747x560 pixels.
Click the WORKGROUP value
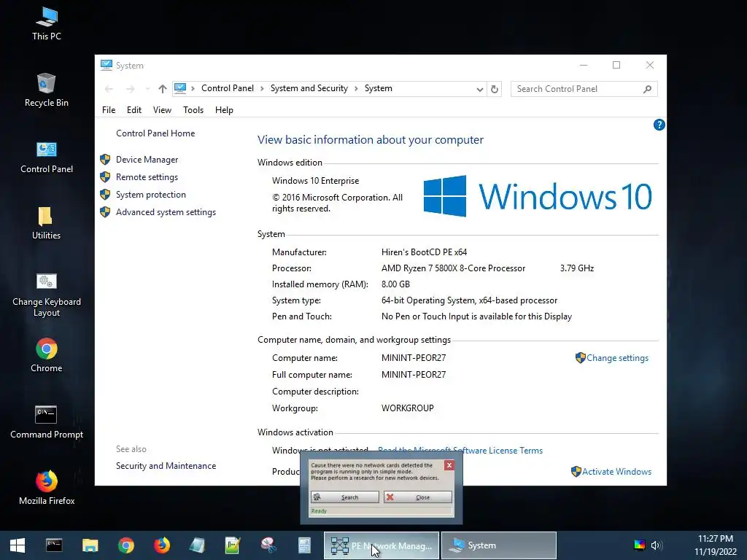point(407,408)
